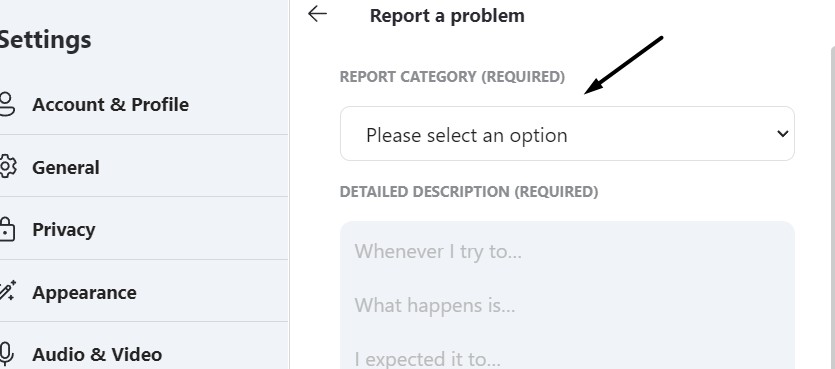835x369 pixels.
Task: Go back using the left arrow icon
Action: click(x=317, y=14)
